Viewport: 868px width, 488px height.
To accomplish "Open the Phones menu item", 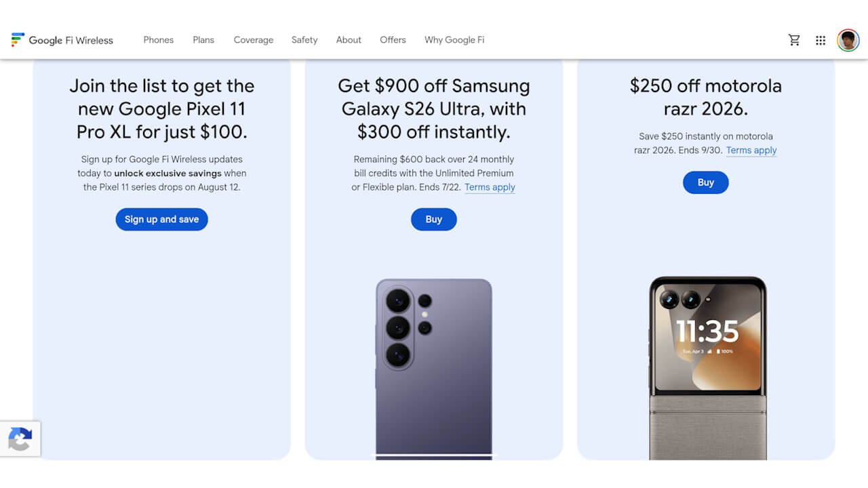I will pyautogui.click(x=159, y=40).
